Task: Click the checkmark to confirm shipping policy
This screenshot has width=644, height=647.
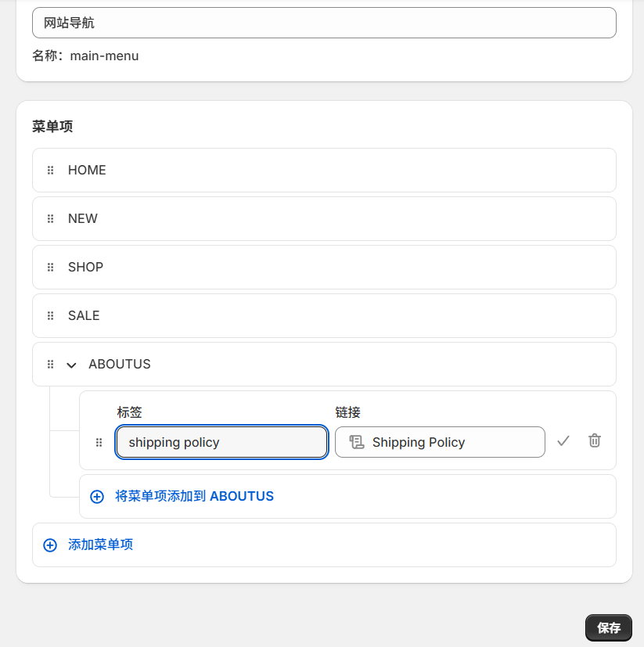Action: pos(563,440)
